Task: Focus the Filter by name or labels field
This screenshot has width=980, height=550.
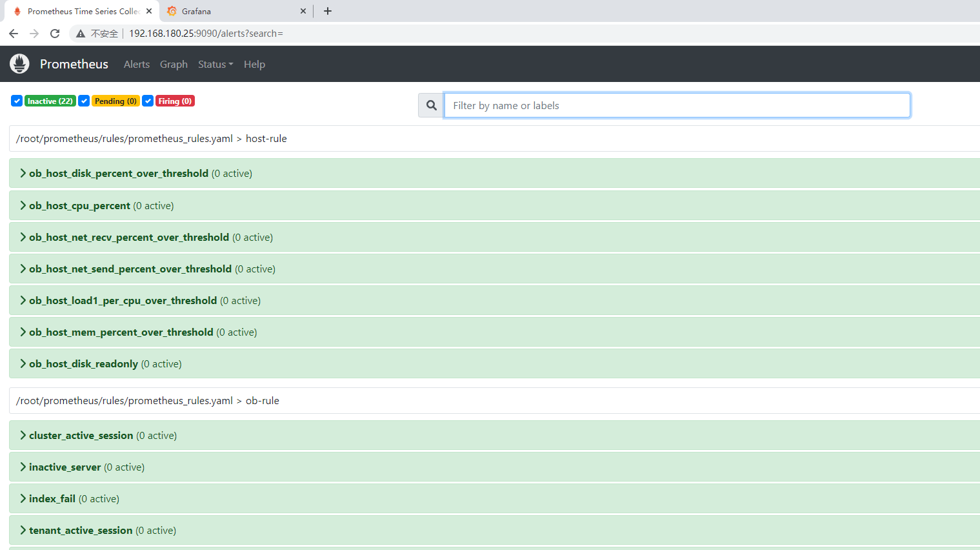Action: pos(677,105)
